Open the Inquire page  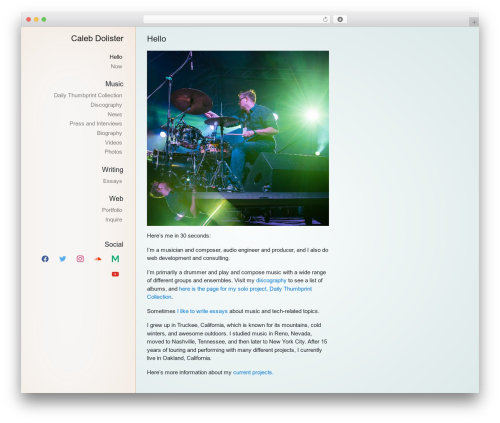point(114,220)
